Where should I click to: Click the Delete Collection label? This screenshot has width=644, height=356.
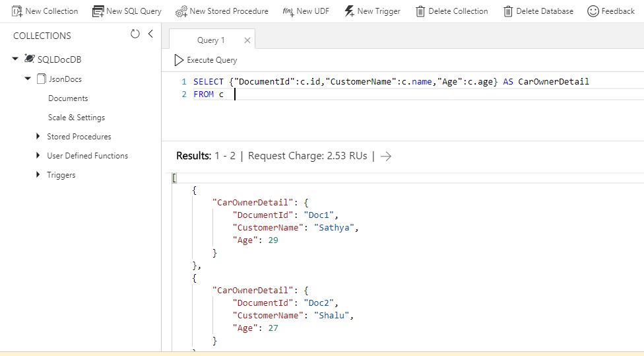tap(459, 11)
